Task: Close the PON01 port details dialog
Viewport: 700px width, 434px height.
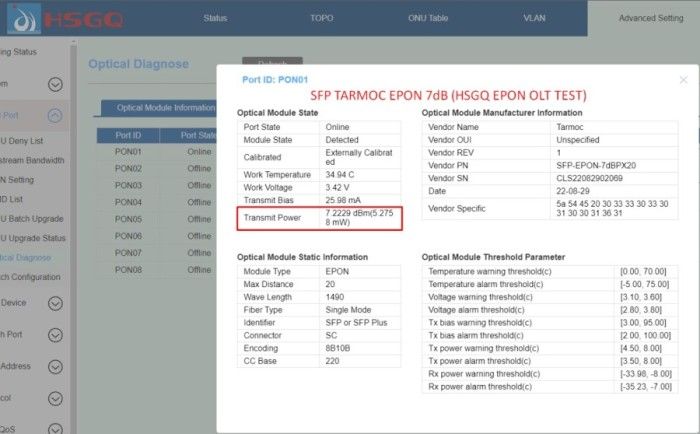Action: tap(683, 79)
